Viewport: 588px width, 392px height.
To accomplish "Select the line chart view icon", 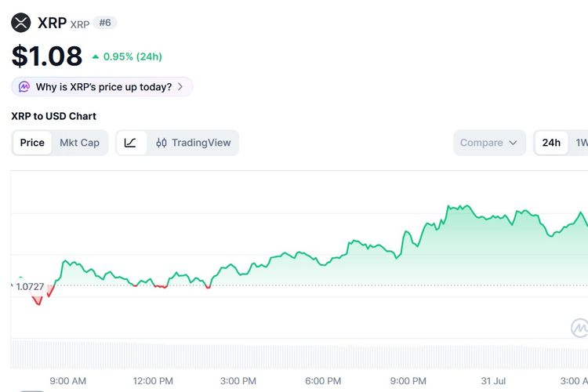I will [x=130, y=143].
